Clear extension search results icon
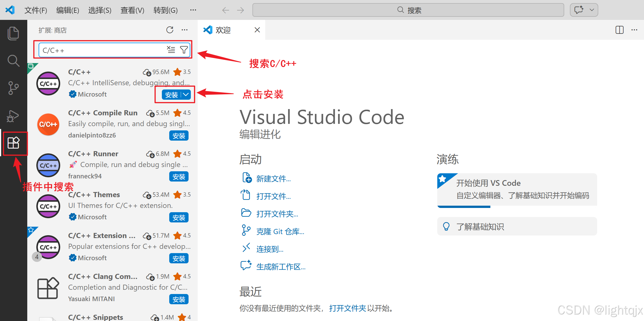This screenshot has width=644, height=321. pos(171,50)
